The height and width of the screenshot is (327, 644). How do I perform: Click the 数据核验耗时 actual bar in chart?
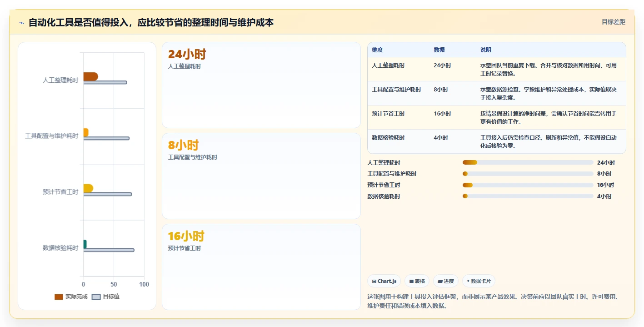[x=85, y=244]
